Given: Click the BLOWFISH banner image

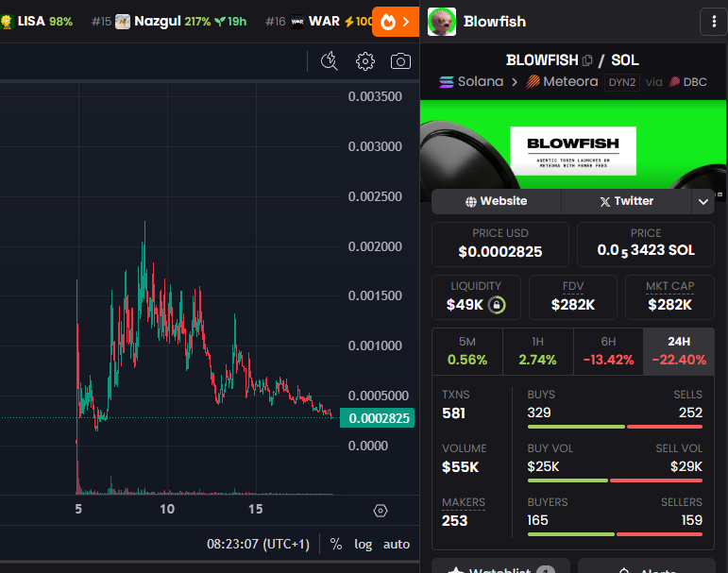Looking at the screenshot, I should [573, 144].
